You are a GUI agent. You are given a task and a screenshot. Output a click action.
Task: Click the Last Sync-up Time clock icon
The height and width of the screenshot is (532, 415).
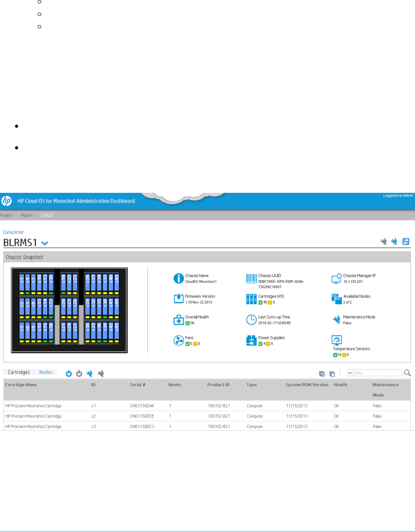(251, 320)
